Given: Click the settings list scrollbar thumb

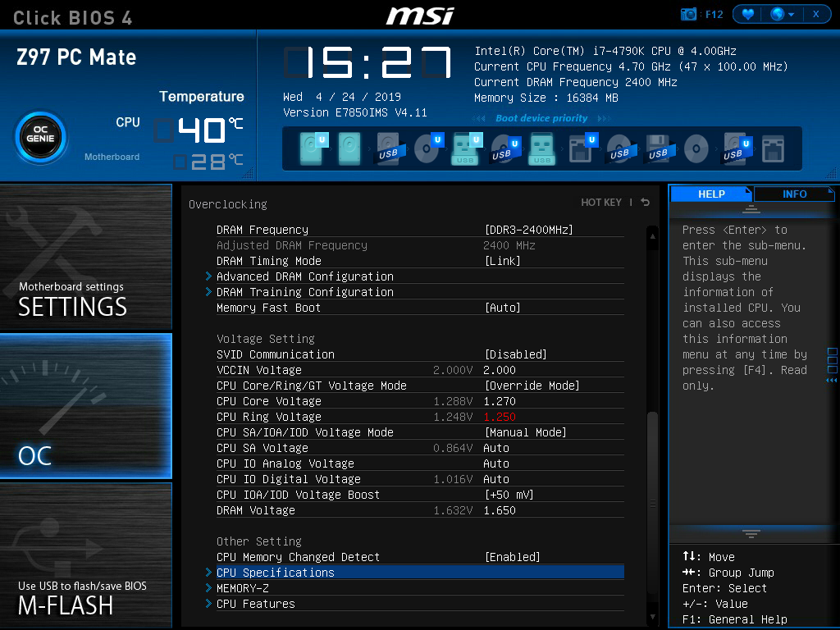Looking at the screenshot, I should click(652, 503).
